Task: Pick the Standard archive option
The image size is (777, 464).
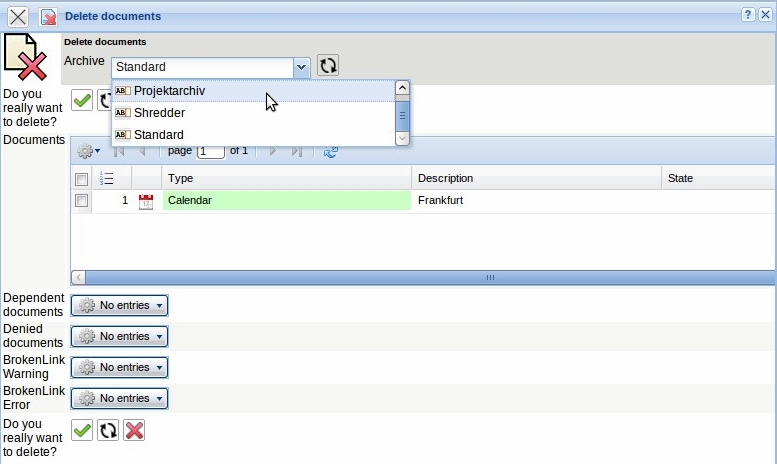Action: [x=159, y=135]
